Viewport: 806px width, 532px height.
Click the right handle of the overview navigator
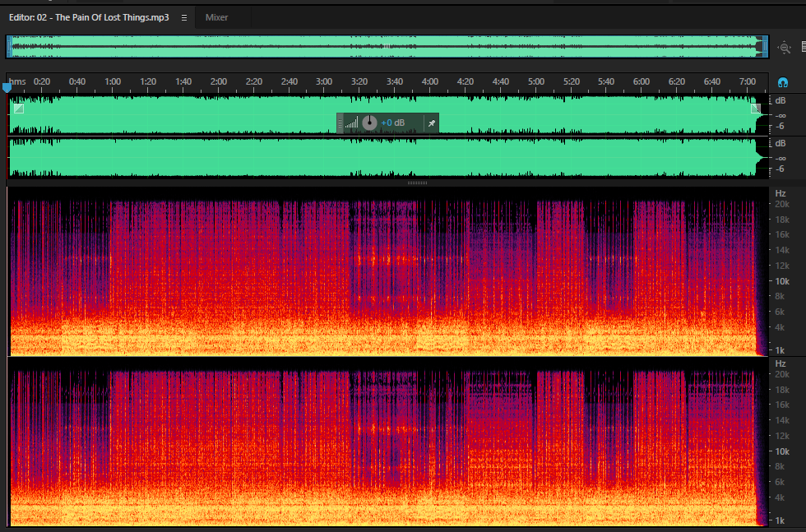click(x=766, y=47)
